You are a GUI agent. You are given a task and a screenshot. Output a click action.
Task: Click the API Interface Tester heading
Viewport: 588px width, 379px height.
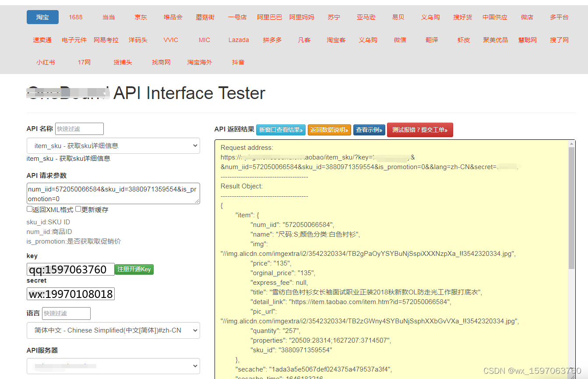coord(189,93)
